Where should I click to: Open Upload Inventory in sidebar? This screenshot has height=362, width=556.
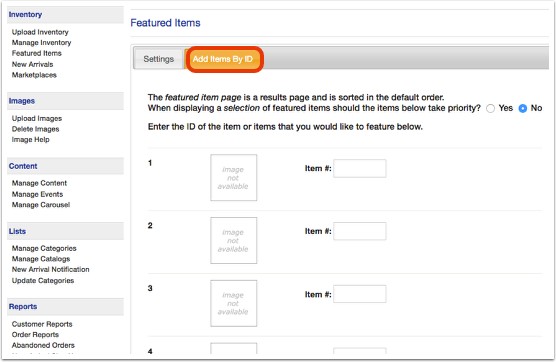(x=40, y=32)
